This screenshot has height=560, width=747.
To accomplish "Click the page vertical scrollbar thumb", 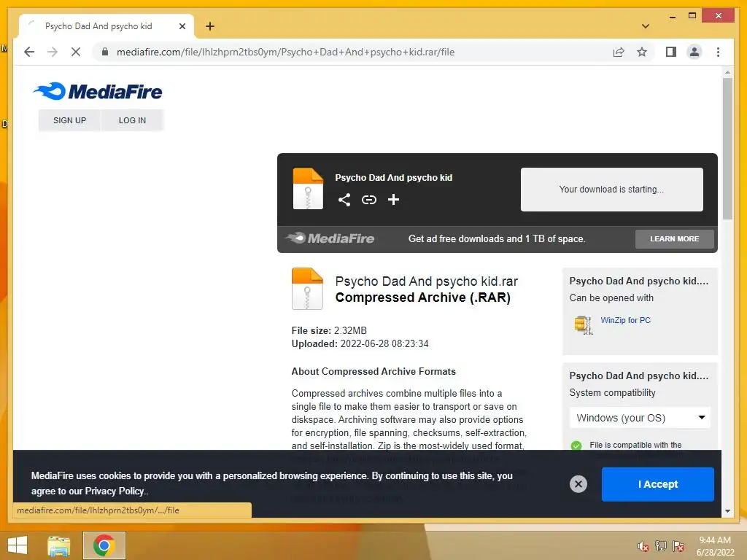I will point(727,149).
